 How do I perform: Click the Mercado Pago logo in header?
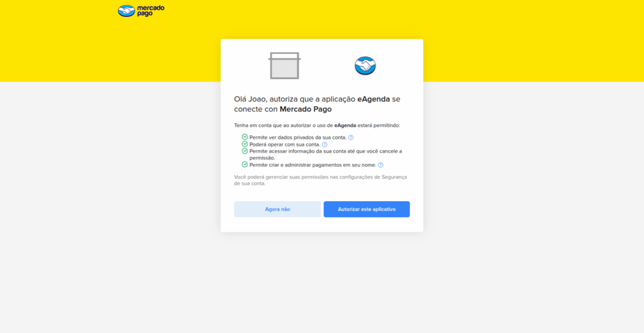[141, 11]
